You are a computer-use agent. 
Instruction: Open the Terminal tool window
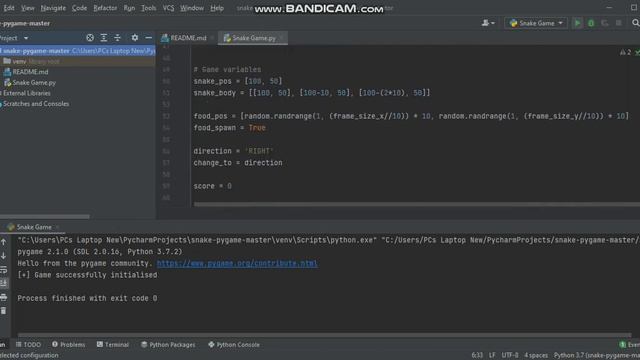(113, 344)
